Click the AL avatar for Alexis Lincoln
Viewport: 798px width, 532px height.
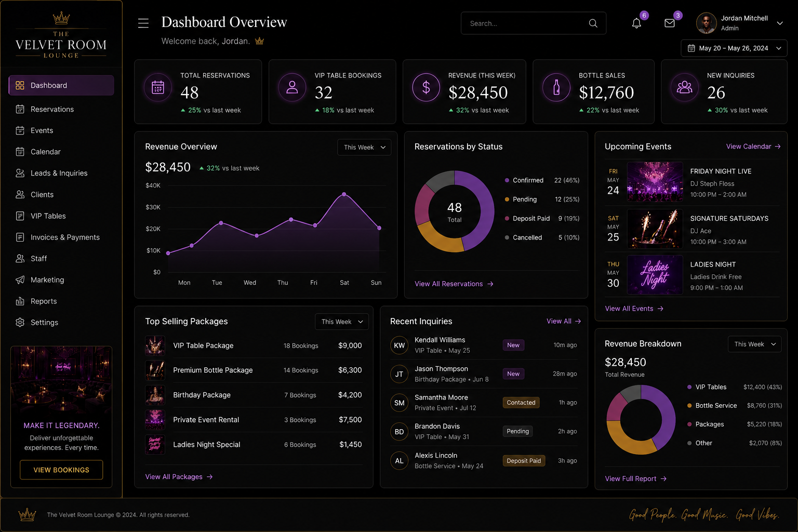pyautogui.click(x=399, y=461)
